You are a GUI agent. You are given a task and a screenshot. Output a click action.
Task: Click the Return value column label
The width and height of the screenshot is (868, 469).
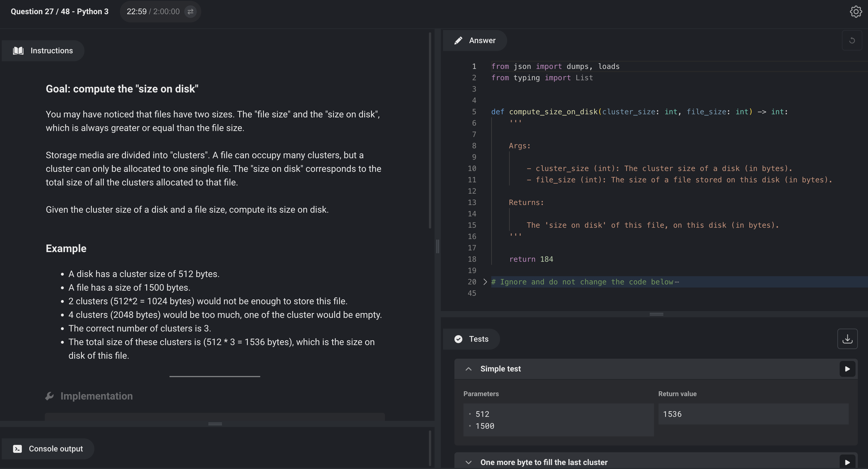677,394
